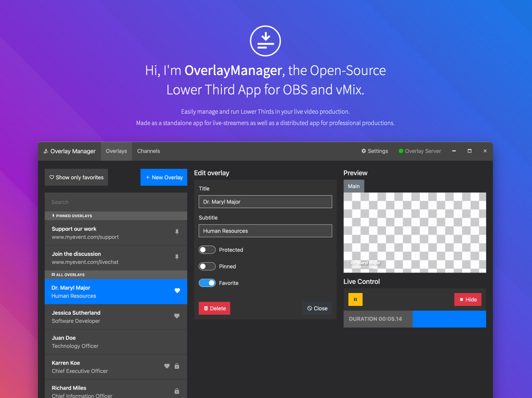Select the Jessica Sutherland overlay

click(116, 317)
